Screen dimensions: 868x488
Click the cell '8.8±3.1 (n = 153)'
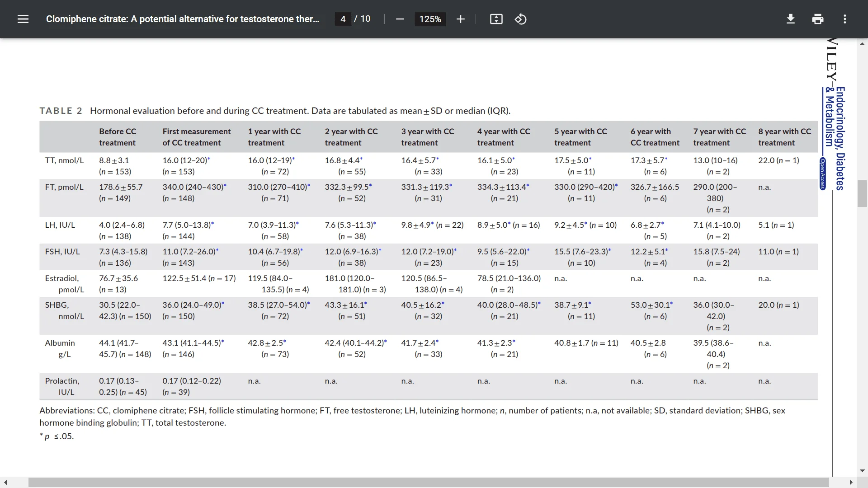115,166
